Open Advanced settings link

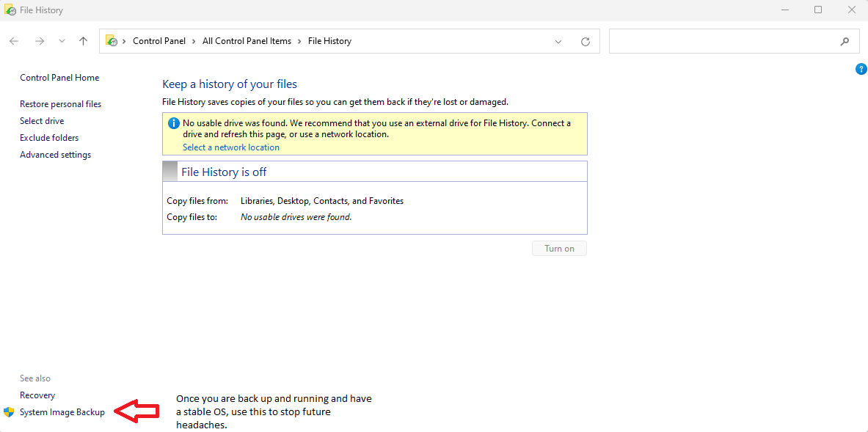click(55, 155)
